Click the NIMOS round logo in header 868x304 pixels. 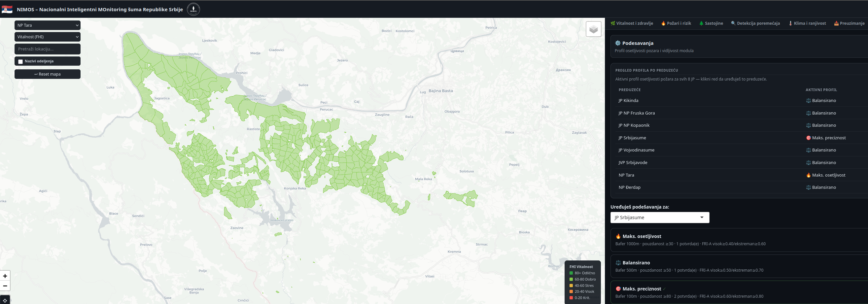[x=193, y=10]
